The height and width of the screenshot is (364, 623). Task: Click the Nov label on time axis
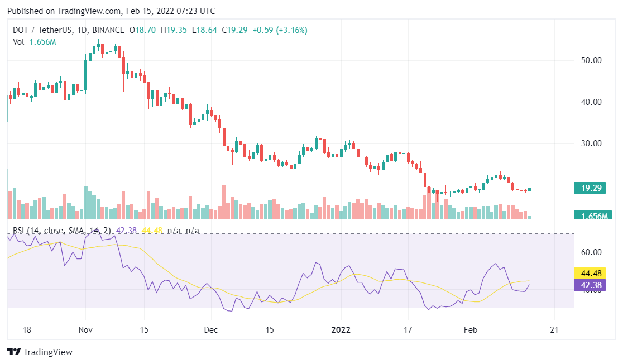tap(85, 329)
